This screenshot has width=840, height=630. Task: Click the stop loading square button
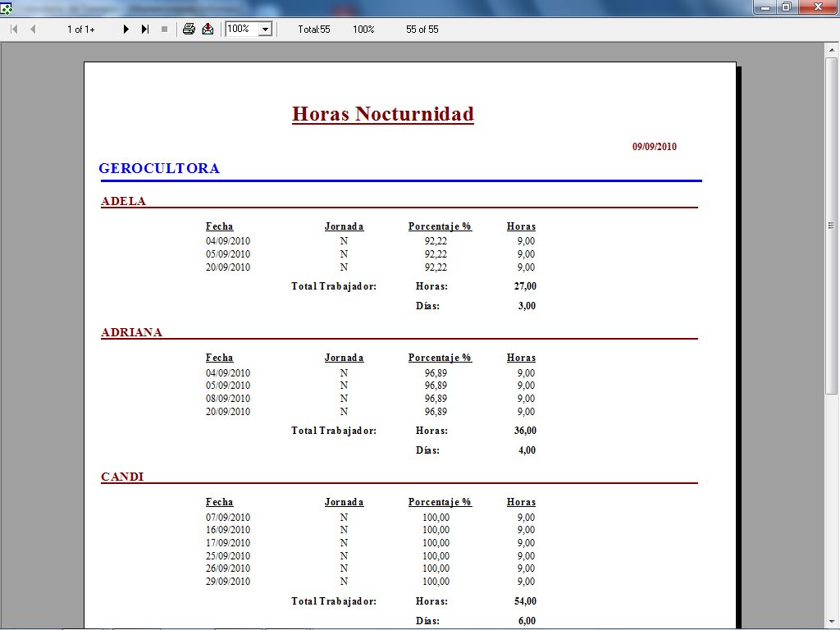tap(164, 29)
